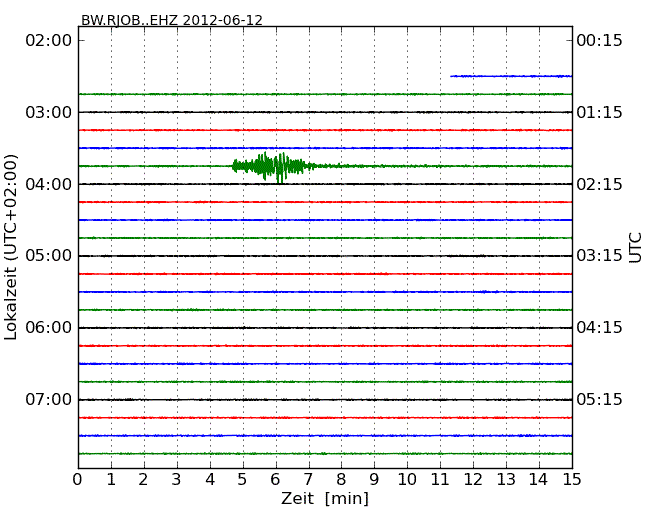Click the vertical UTC axis label
The height and width of the screenshot is (520, 650).
tap(635, 248)
